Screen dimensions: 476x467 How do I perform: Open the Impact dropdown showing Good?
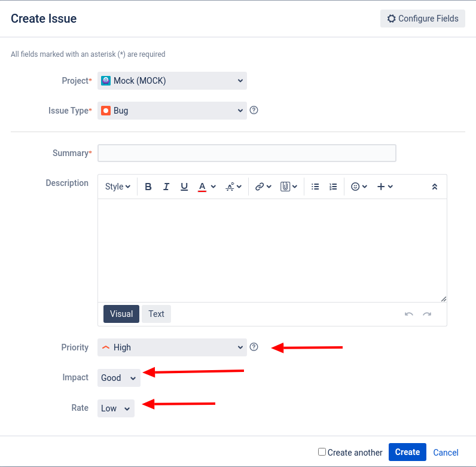coord(118,378)
